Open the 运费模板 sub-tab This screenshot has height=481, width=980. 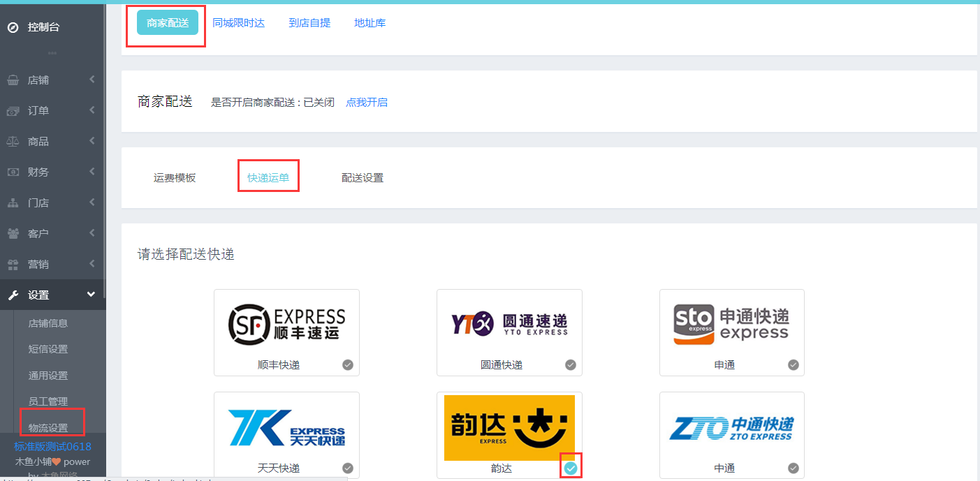(x=175, y=178)
